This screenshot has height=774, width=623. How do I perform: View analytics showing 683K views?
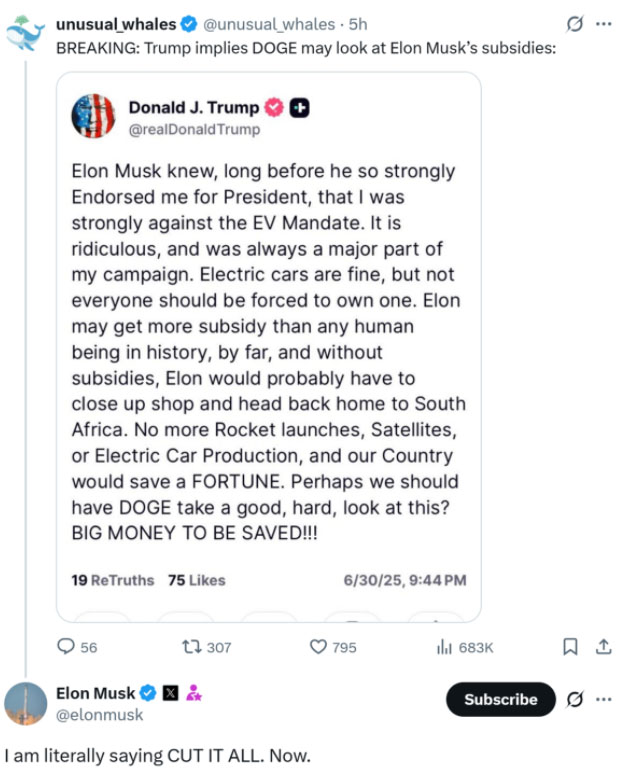tap(465, 647)
